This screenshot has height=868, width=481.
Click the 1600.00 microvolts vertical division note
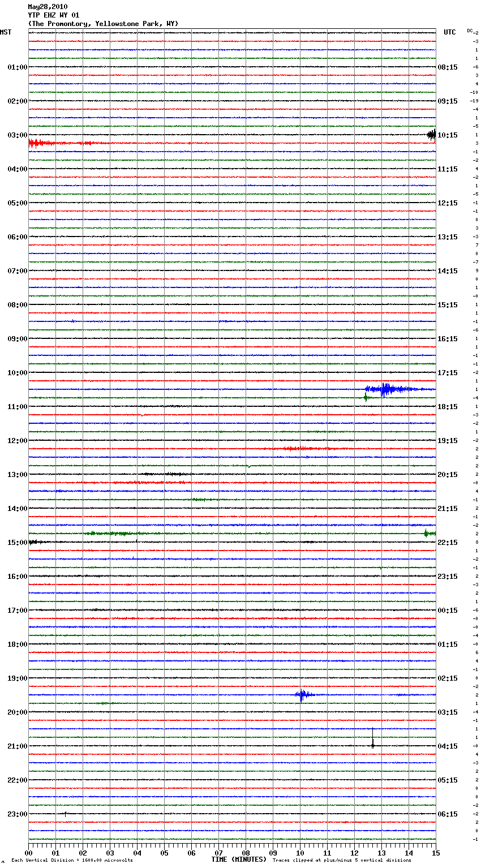tap(72, 860)
